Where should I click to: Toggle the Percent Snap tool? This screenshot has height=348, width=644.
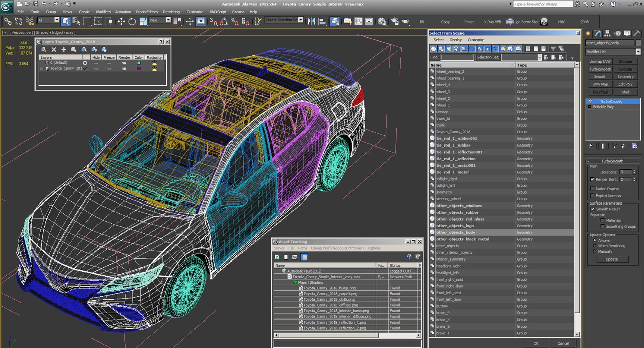click(x=235, y=22)
